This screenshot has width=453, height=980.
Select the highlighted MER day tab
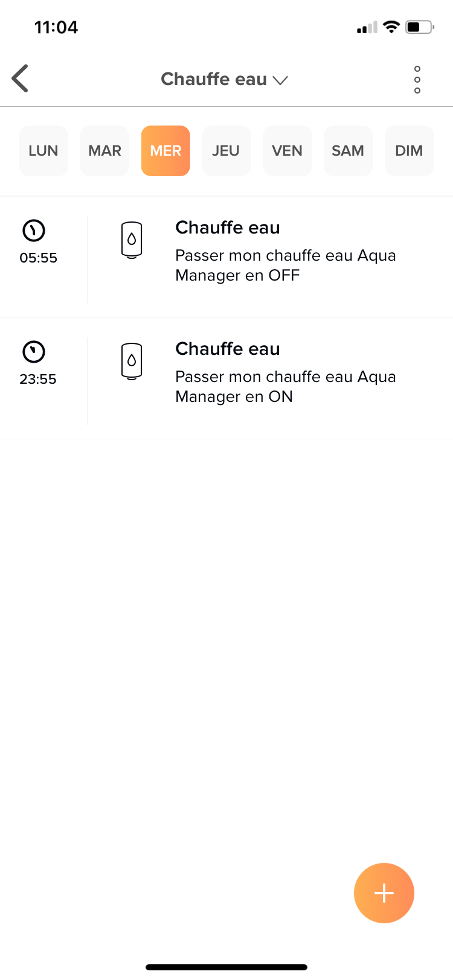(x=165, y=151)
